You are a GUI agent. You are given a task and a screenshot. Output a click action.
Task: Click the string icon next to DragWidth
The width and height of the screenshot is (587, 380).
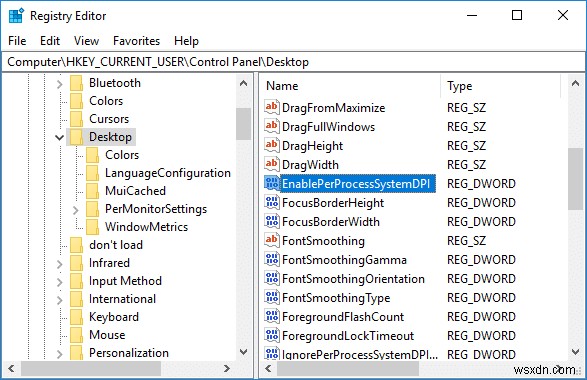[272, 164]
